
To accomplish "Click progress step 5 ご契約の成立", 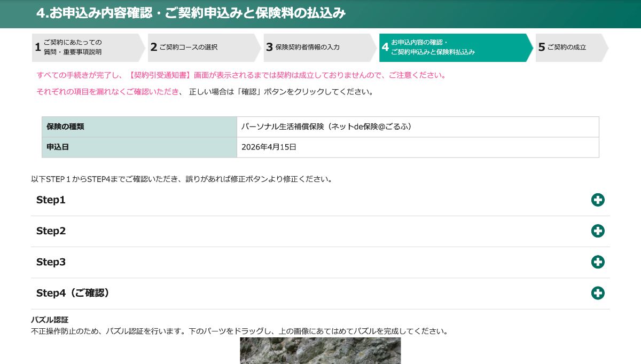I will (x=569, y=48).
